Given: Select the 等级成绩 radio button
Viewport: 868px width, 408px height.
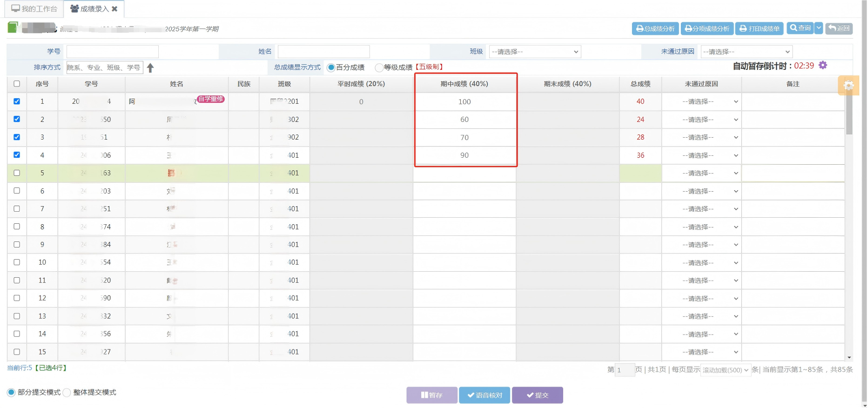Looking at the screenshot, I should [379, 67].
